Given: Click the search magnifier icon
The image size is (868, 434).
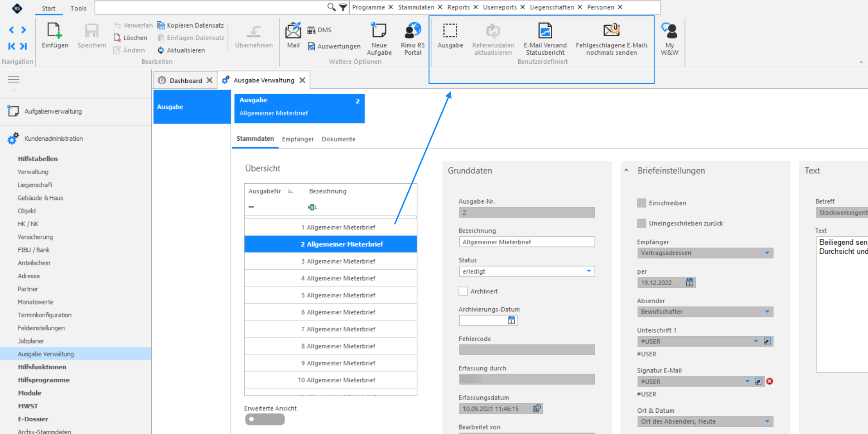Looking at the screenshot, I should coord(332,7).
